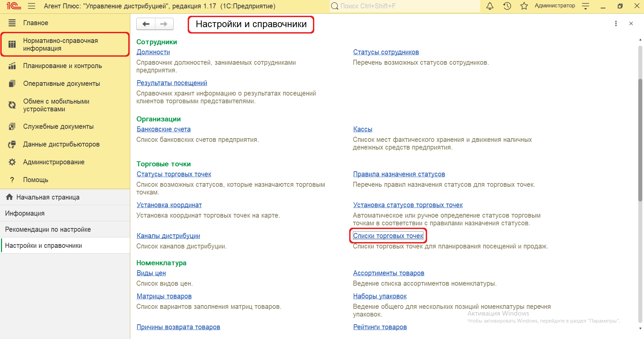Click Обмен с мобильными устройствами sync icon
Viewport: 644px width, 339px height.
(x=12, y=105)
